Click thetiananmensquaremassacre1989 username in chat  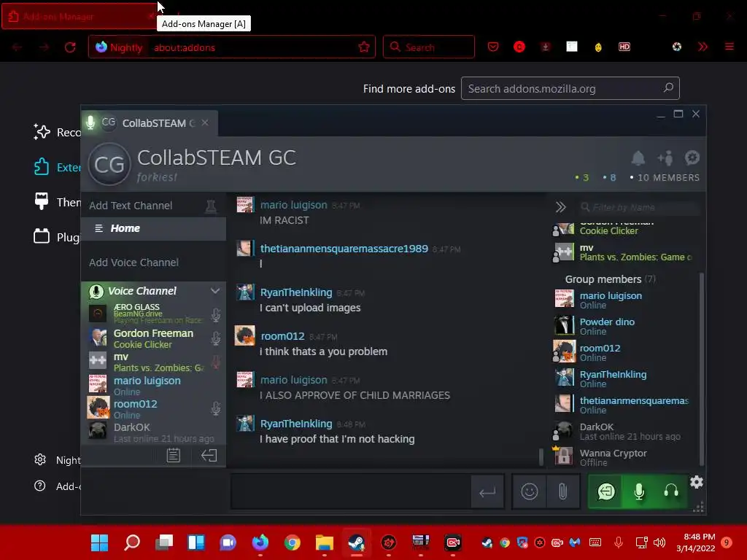click(344, 249)
